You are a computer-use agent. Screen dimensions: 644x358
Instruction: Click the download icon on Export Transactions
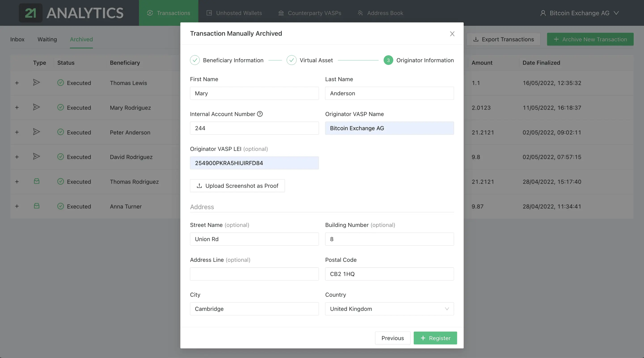tap(476, 39)
